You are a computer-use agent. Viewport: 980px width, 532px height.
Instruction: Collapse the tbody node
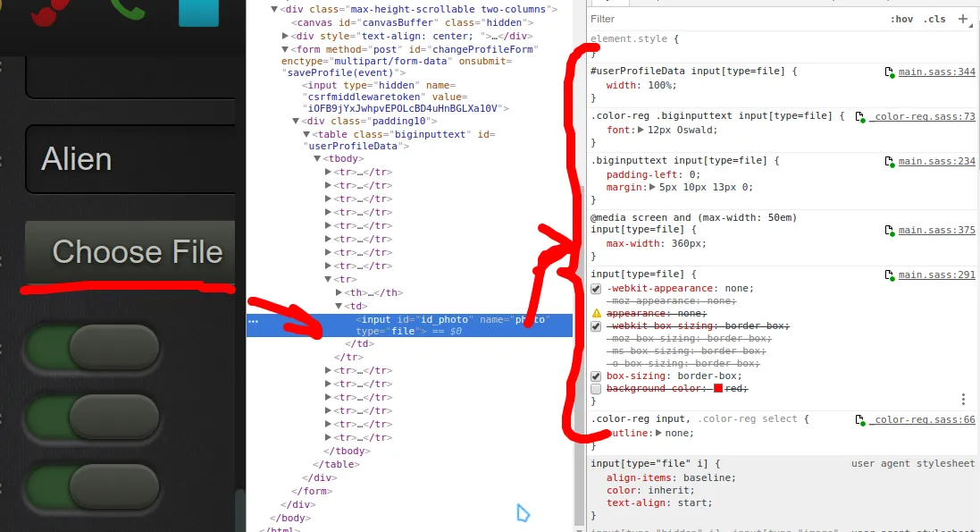317,159
